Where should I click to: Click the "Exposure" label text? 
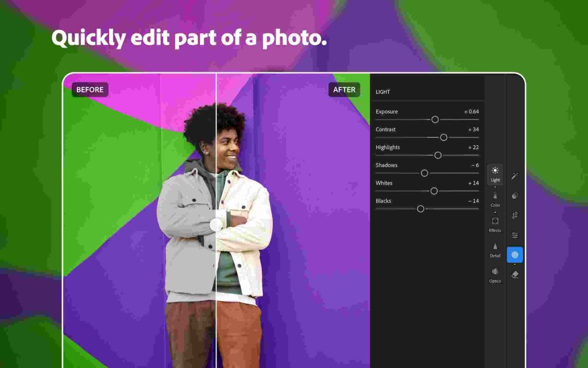pos(386,112)
